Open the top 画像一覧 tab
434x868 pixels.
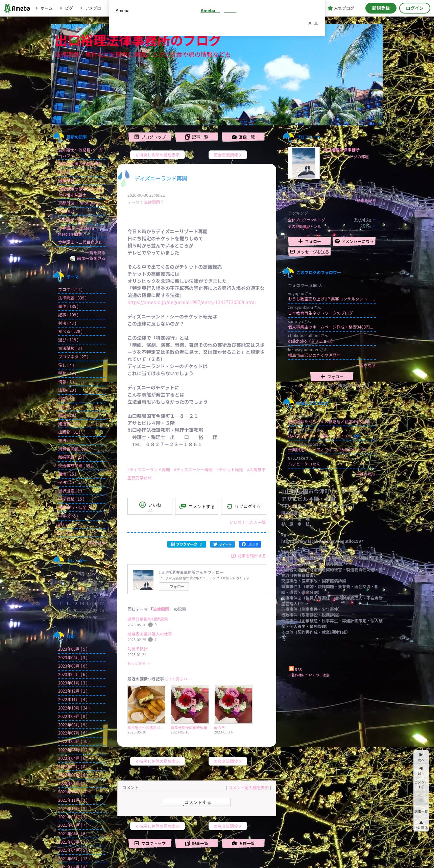point(243,137)
